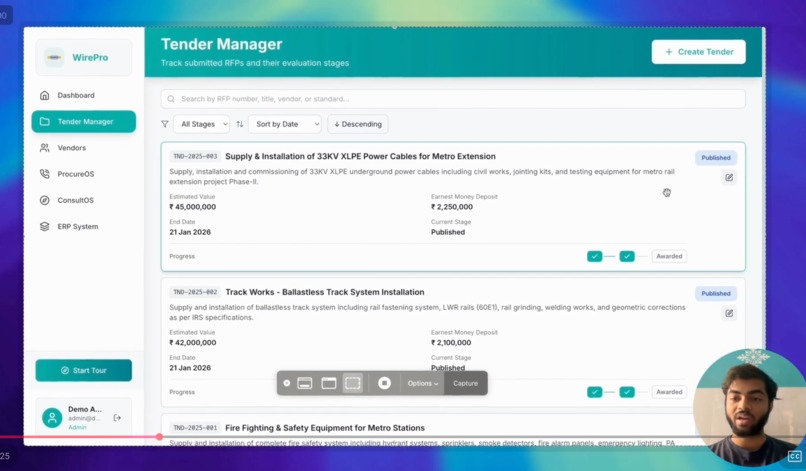Stop the screen recording in capture toolbar
This screenshot has height=471, width=806.
[384, 383]
